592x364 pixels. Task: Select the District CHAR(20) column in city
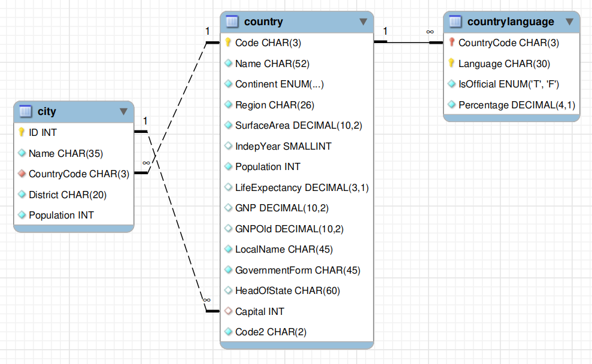point(74,195)
